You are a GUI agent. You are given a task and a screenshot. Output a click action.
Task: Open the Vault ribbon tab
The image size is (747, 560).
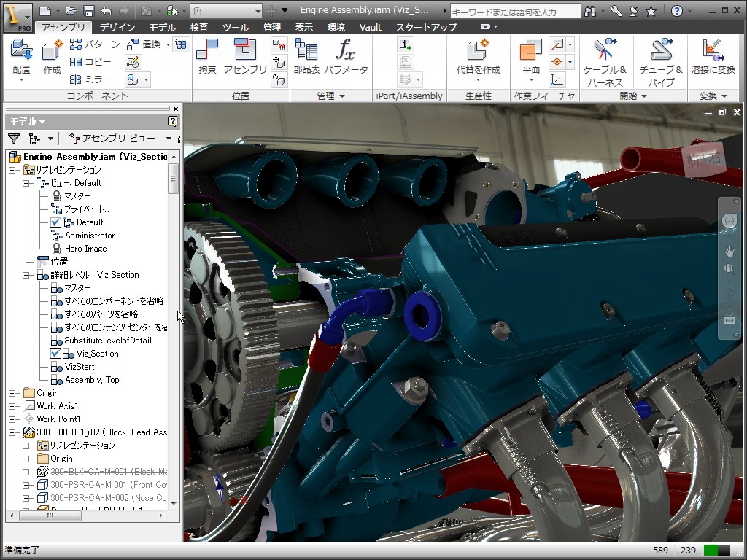tap(370, 28)
